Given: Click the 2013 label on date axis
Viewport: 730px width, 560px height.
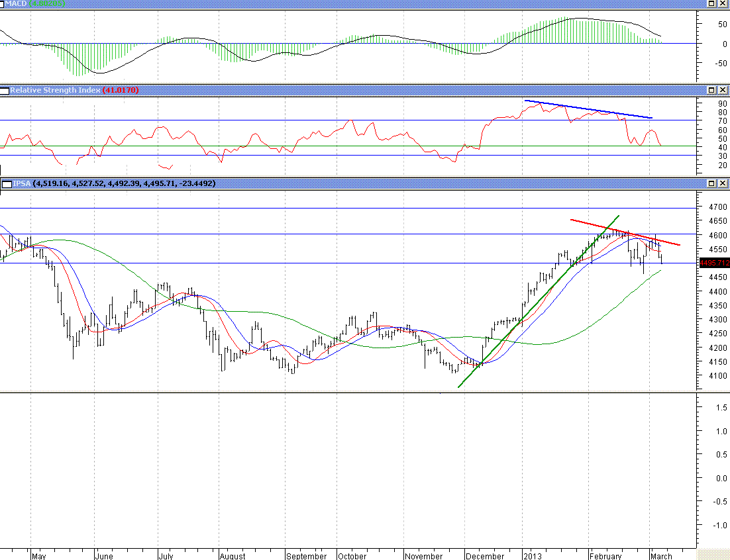Looking at the screenshot, I should 532,556.
